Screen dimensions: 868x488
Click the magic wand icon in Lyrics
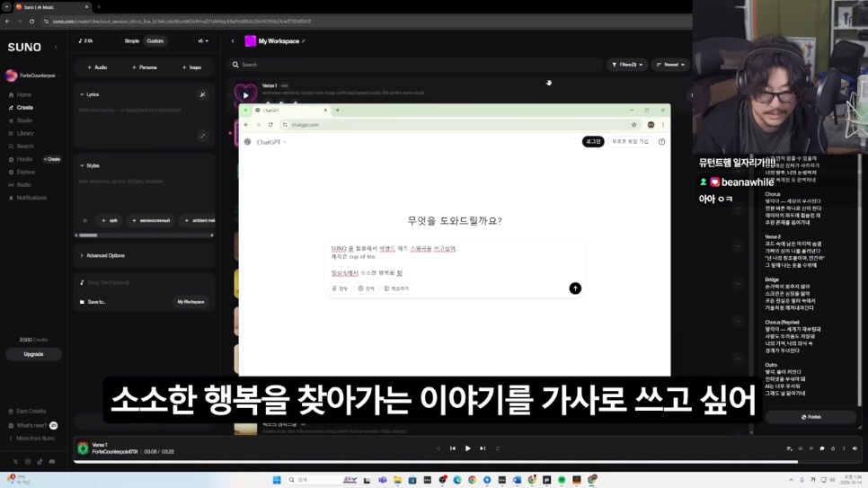coord(202,94)
